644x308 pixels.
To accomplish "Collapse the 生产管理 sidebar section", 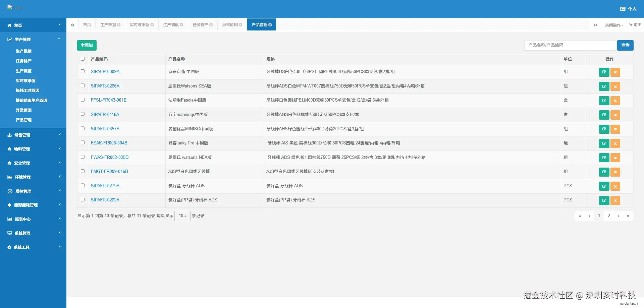I will point(33,39).
